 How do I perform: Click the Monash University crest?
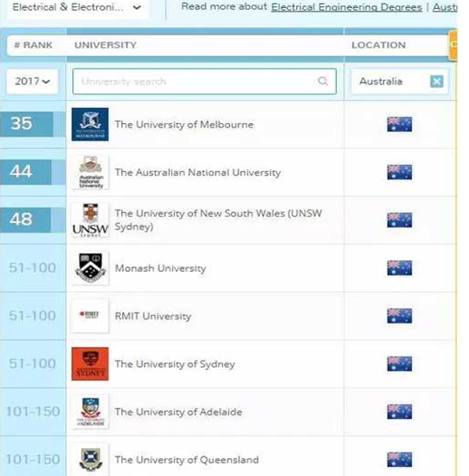[90, 267]
